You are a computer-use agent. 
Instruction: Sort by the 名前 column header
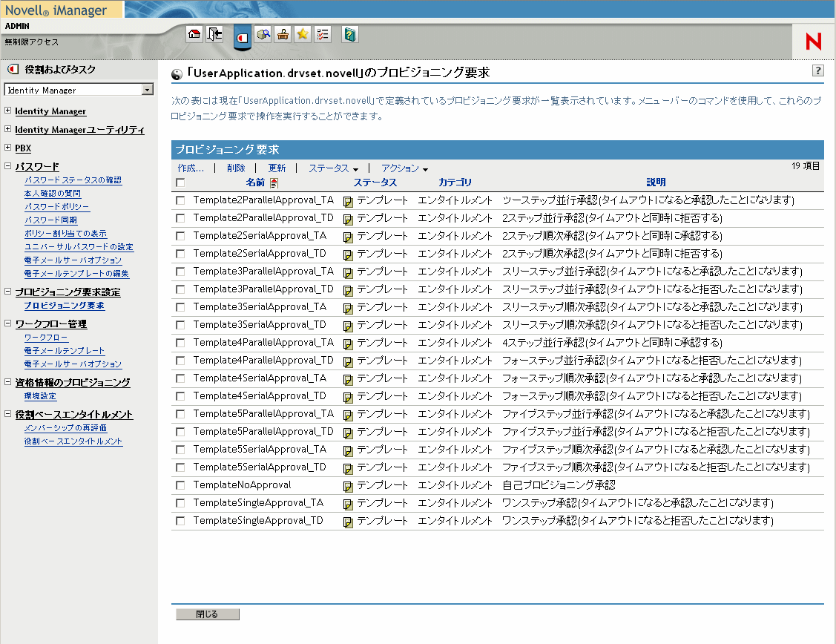coord(255,183)
